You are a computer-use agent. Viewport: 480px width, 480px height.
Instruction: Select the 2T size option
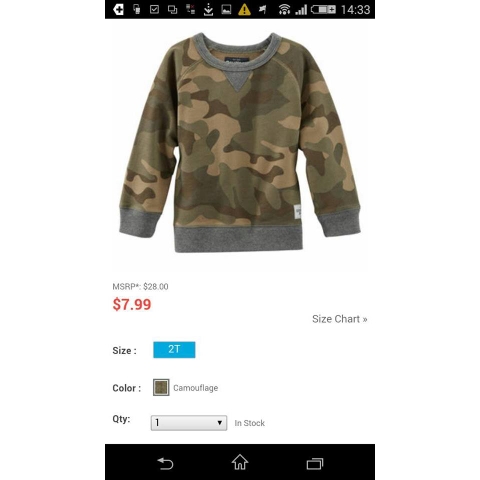click(x=174, y=350)
